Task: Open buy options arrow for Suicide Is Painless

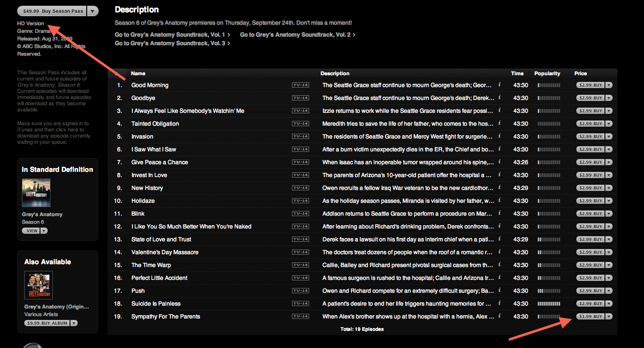Action: pos(609,304)
